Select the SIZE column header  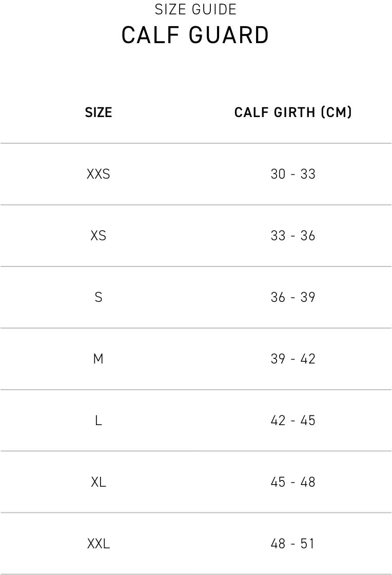(99, 112)
